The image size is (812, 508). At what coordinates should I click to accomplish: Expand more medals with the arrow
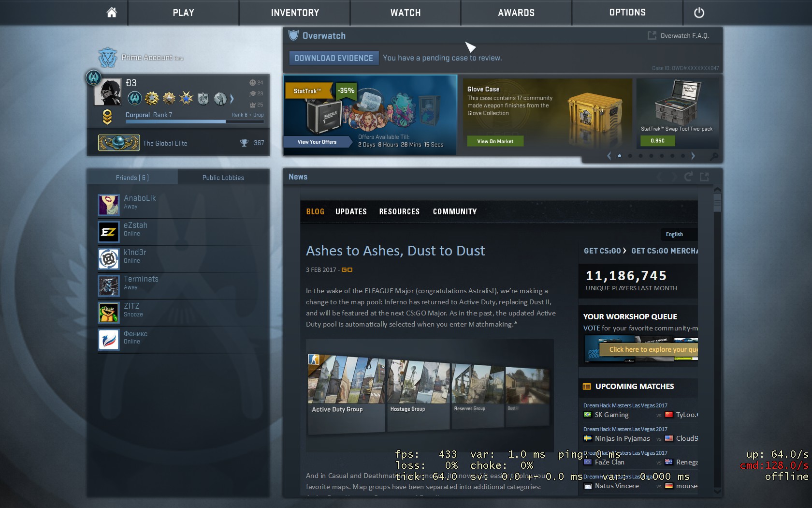pyautogui.click(x=232, y=99)
